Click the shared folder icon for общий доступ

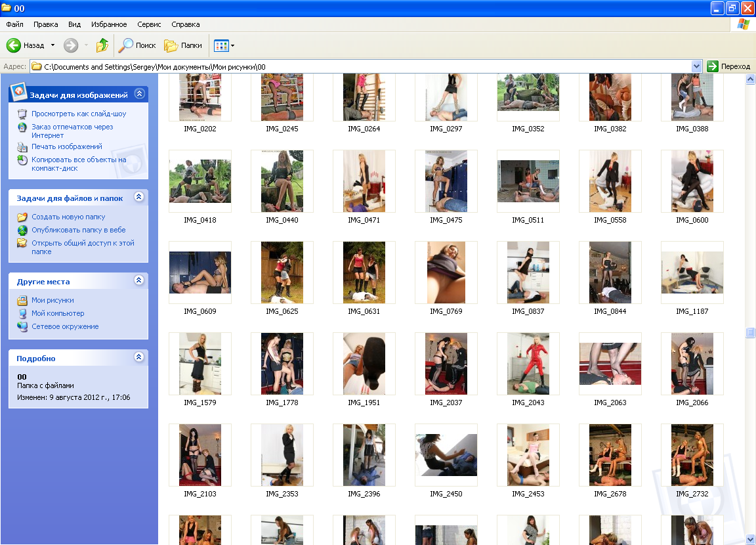[x=22, y=243]
